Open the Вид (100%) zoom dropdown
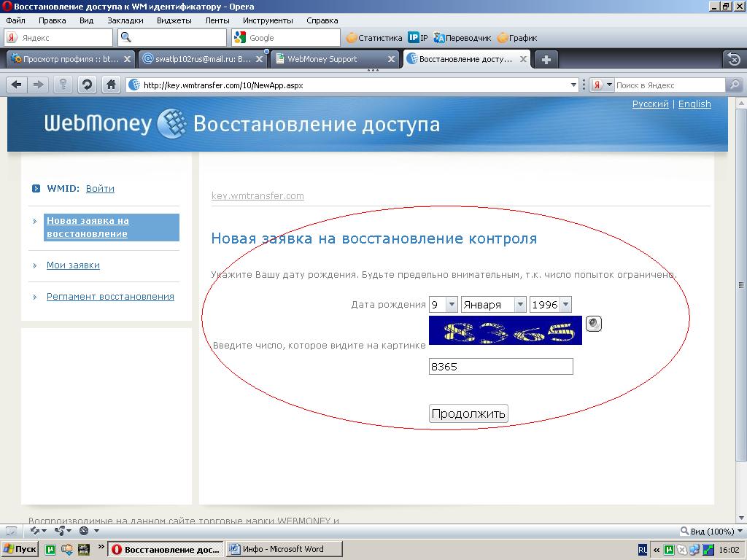Viewport: 747px width, 560px height. 711,531
